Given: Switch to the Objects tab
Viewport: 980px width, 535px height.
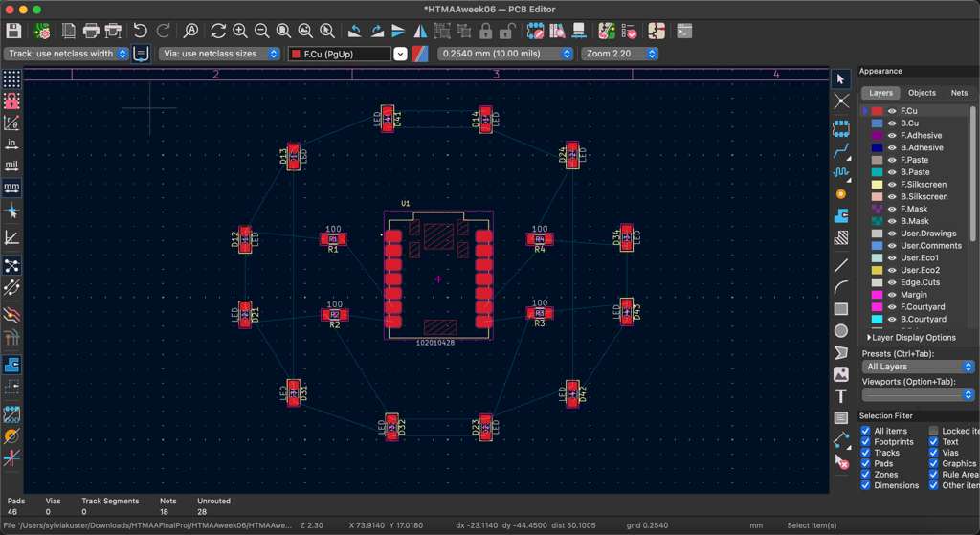Looking at the screenshot, I should (922, 93).
